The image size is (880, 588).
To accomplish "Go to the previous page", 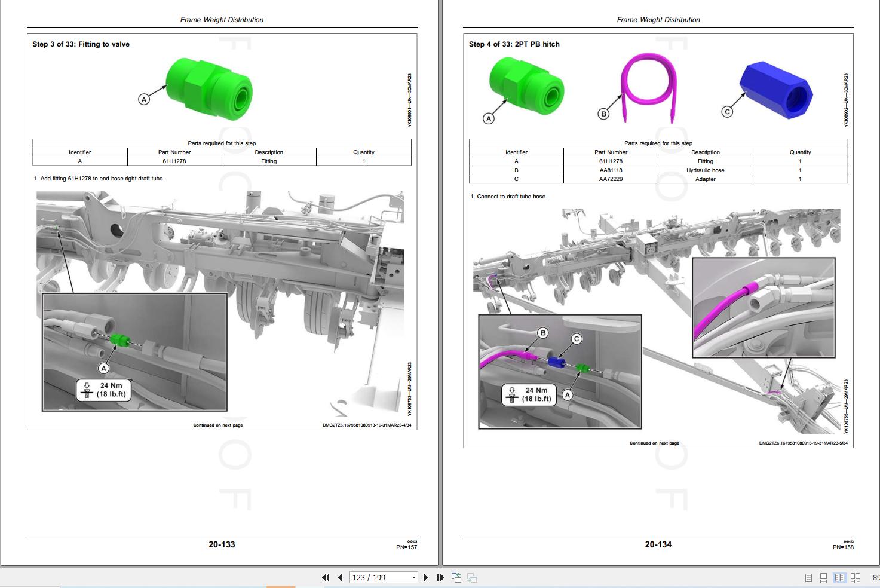I will pos(340,577).
